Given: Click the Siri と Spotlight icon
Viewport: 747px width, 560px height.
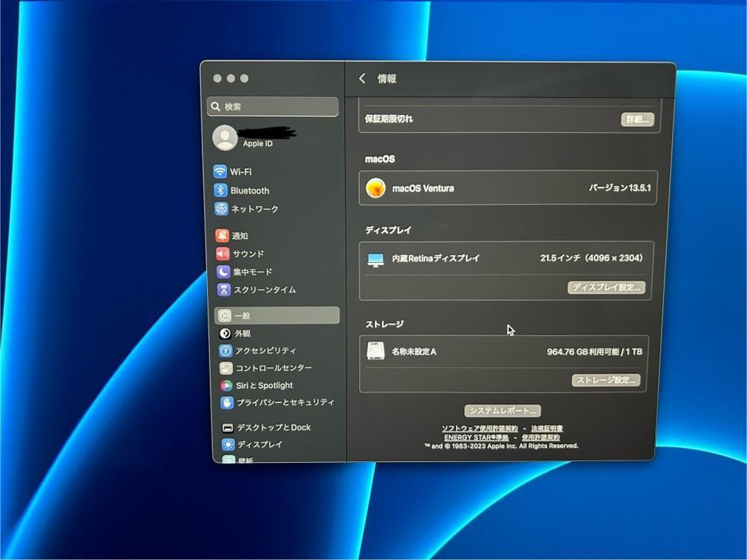Looking at the screenshot, I should 226,385.
